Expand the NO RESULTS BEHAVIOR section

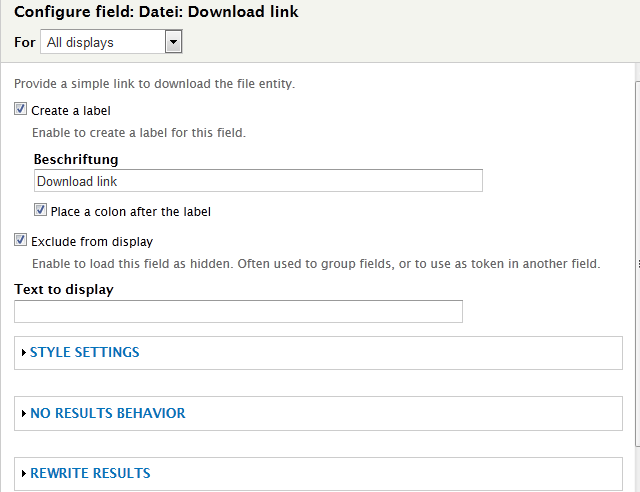107,414
